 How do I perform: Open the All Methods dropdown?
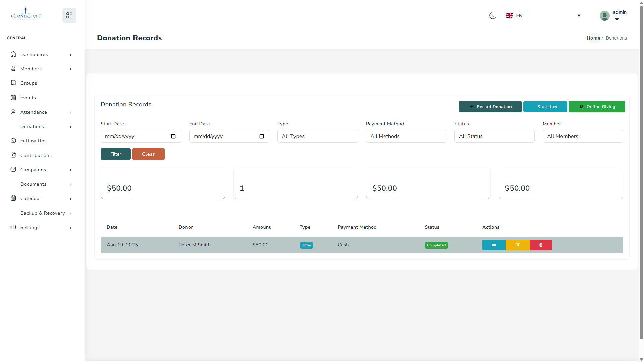point(406,136)
